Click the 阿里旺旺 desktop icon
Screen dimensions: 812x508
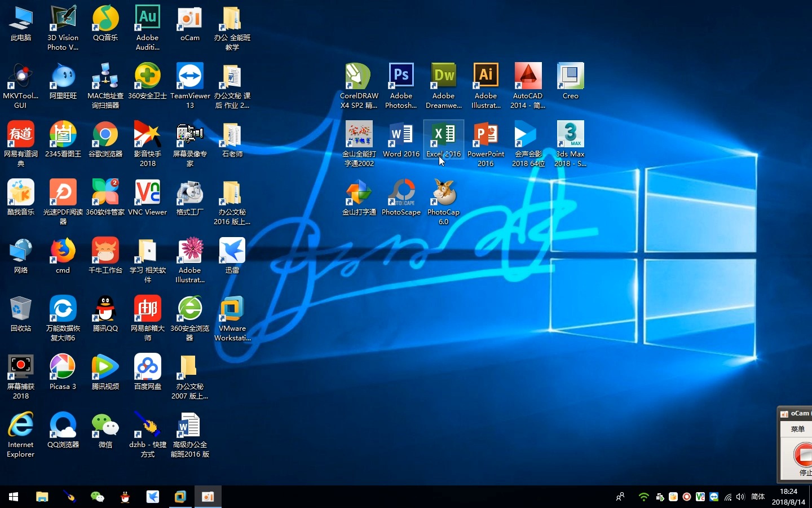[x=63, y=82]
